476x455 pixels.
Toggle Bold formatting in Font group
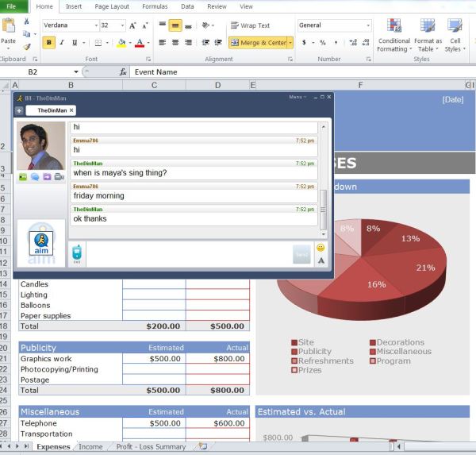tap(49, 43)
